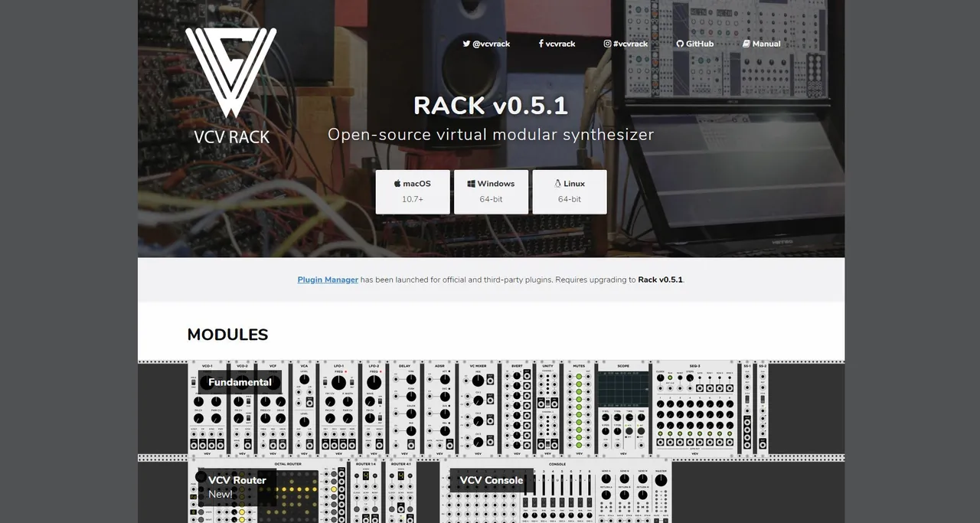This screenshot has height=523, width=980.
Task: Click the UNITY module thumbnail
Action: click(x=547, y=408)
